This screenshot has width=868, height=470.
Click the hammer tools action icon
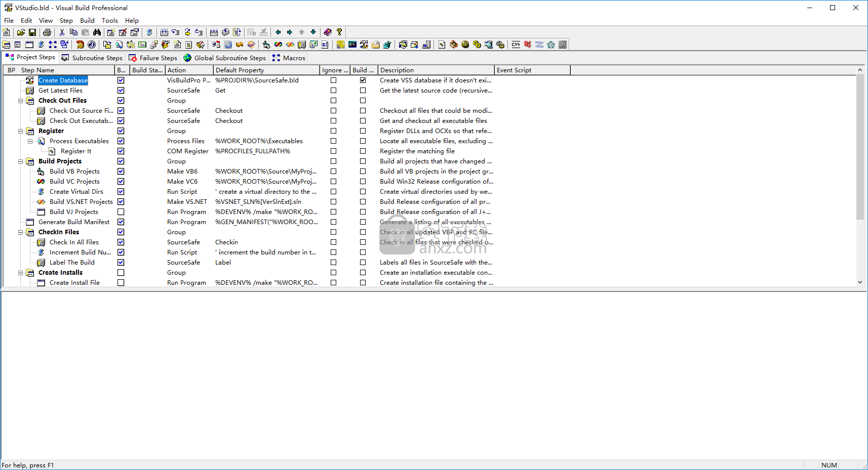coord(364,45)
